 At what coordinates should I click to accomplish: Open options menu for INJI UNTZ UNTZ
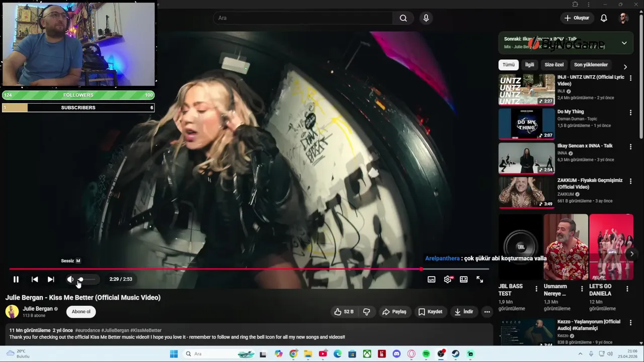630,78
